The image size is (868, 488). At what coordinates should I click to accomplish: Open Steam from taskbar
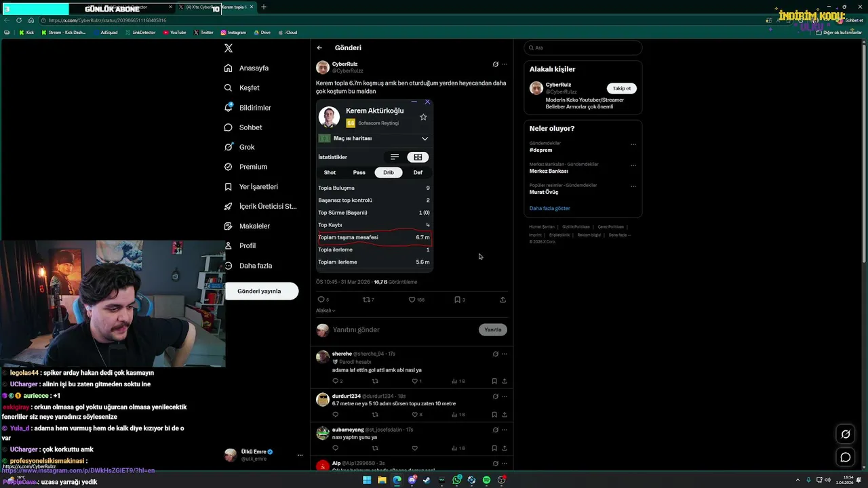427,480
